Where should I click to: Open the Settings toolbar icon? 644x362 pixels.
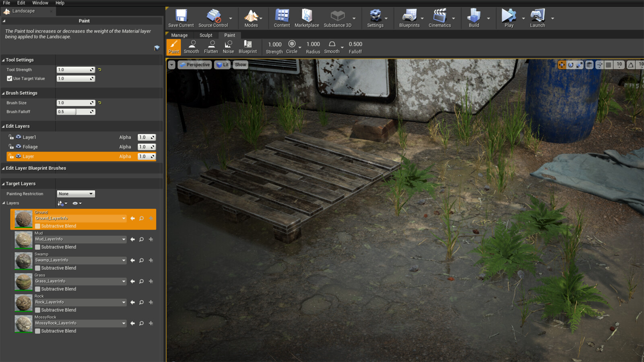375,16
